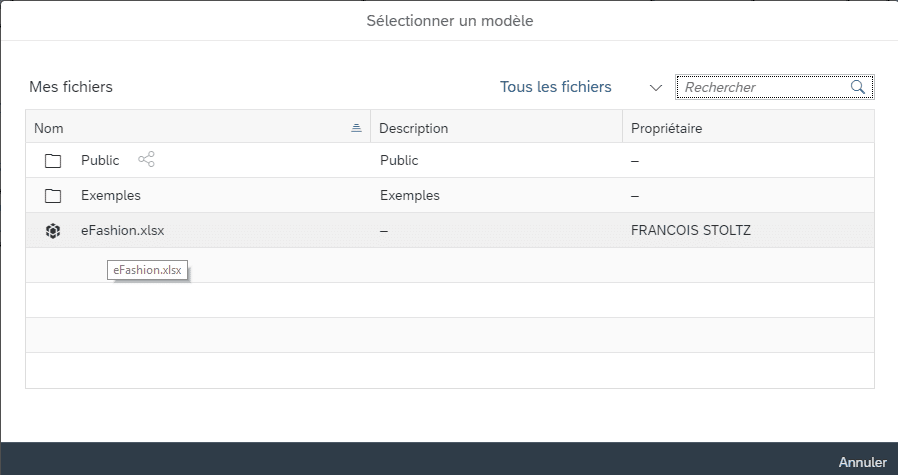Click the Mes fichiers breadcrumb
The height and width of the screenshot is (475, 898).
71,87
